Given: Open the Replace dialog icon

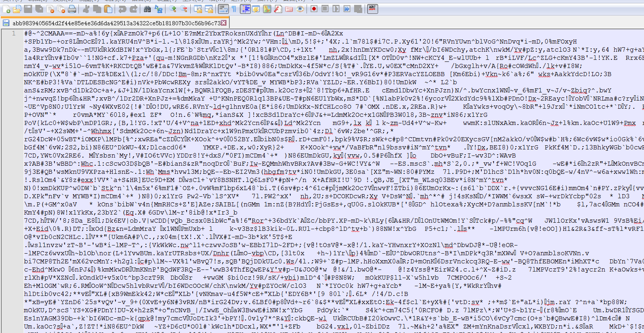Looking at the screenshot, I should pyautogui.click(x=159, y=9).
